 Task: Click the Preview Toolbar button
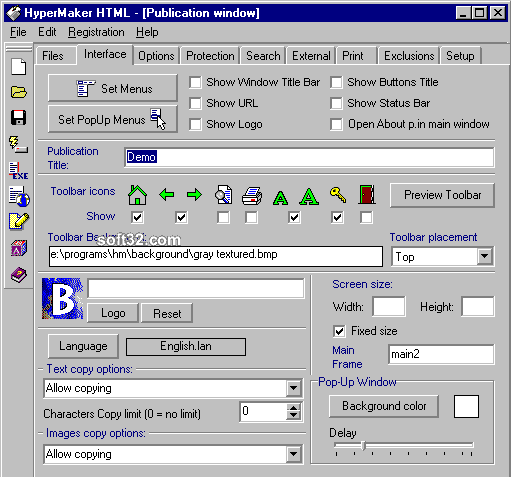pos(442,195)
